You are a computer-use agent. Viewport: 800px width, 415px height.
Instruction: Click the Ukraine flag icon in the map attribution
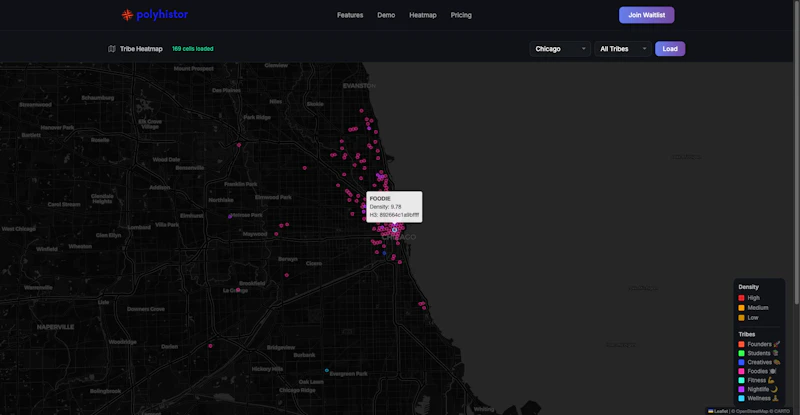pos(711,411)
